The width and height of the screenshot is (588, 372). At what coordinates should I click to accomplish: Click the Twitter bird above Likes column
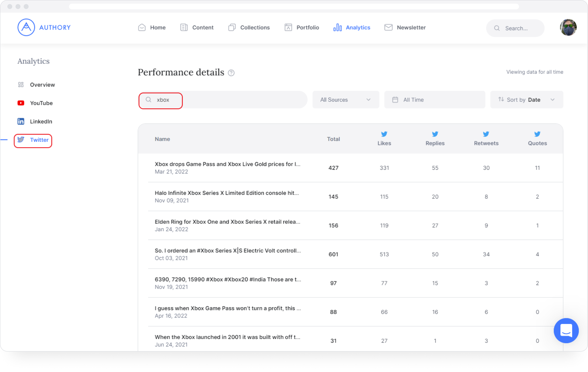click(x=384, y=134)
